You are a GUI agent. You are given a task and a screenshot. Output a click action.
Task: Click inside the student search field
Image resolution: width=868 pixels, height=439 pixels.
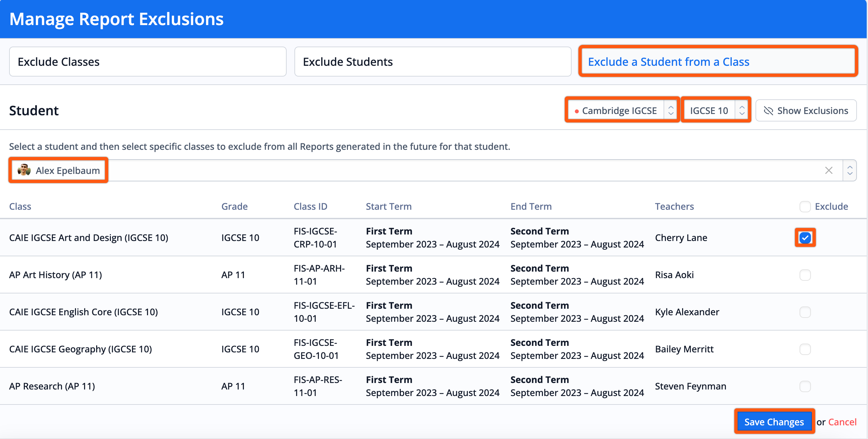[438, 170]
